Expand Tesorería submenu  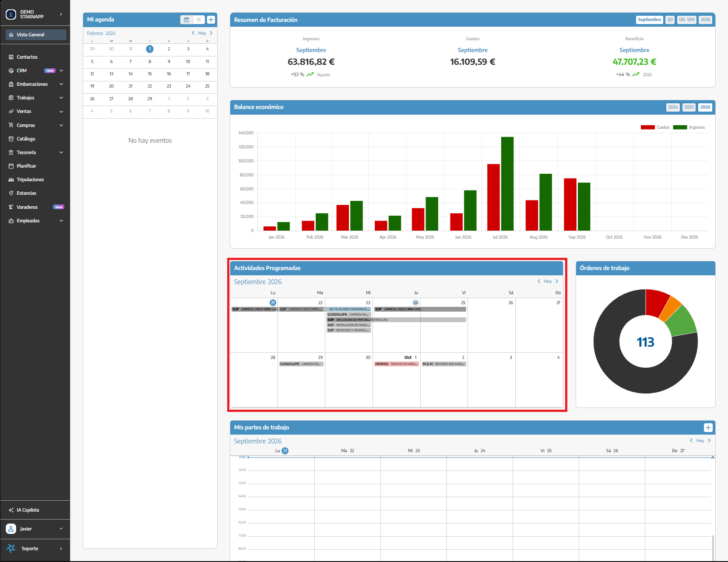[35, 152]
